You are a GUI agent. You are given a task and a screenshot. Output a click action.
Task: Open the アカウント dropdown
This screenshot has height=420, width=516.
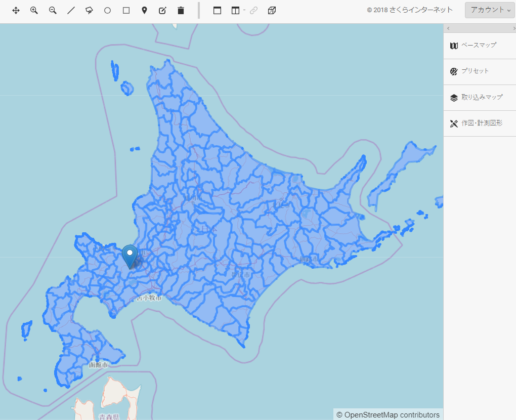pos(490,10)
